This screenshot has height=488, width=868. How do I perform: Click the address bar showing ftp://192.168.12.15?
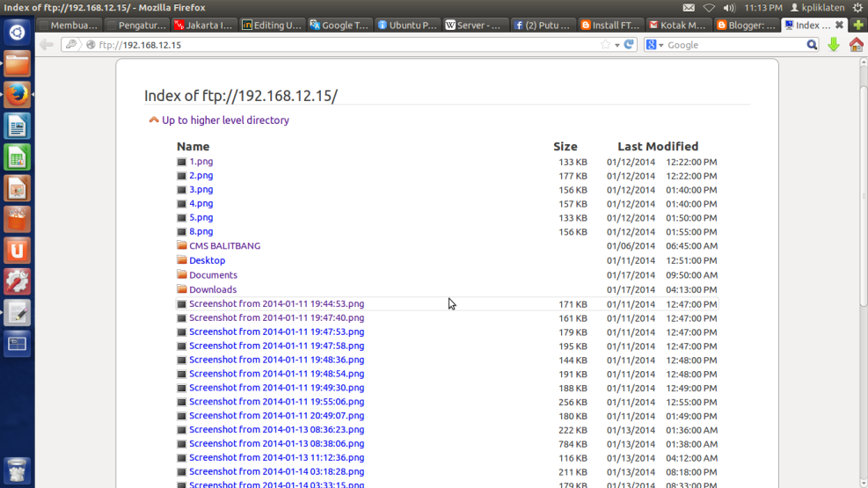(352, 45)
